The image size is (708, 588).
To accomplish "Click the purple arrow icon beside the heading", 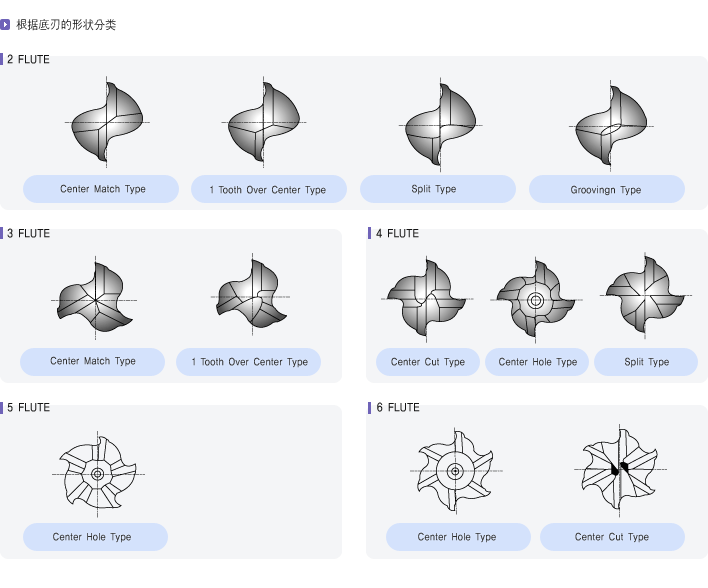I will click(x=6, y=24).
